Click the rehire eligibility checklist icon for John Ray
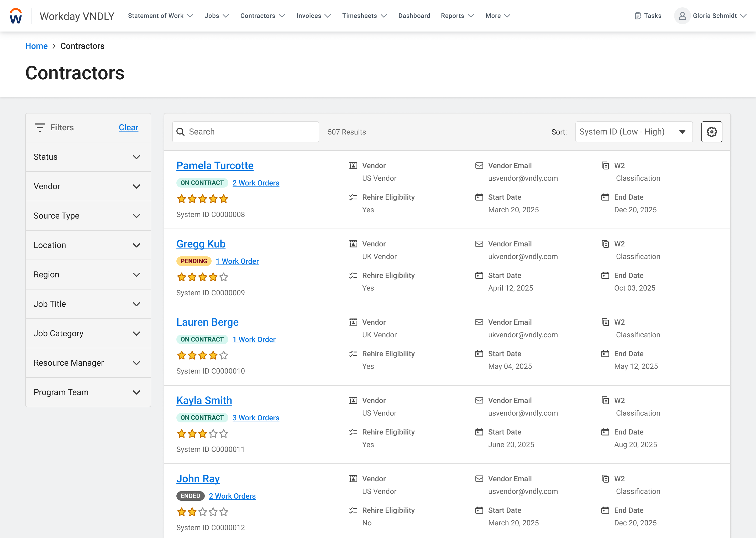This screenshot has height=538, width=756. pos(353,510)
